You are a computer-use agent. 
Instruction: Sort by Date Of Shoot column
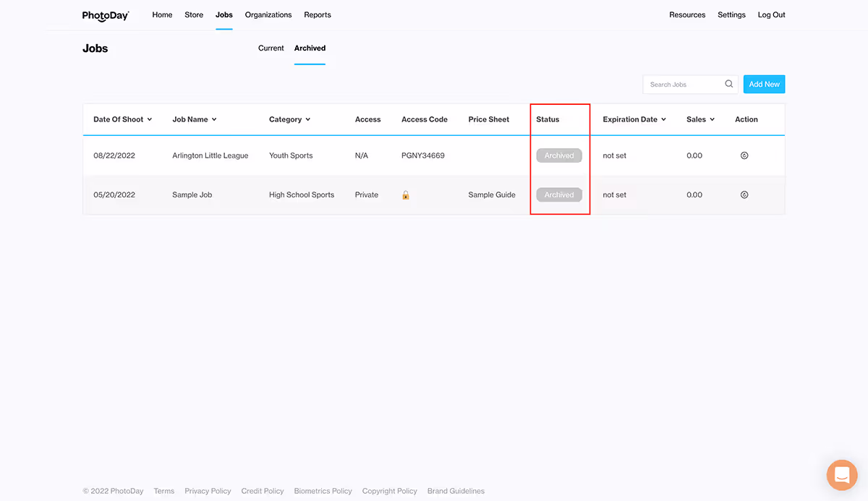click(x=122, y=119)
